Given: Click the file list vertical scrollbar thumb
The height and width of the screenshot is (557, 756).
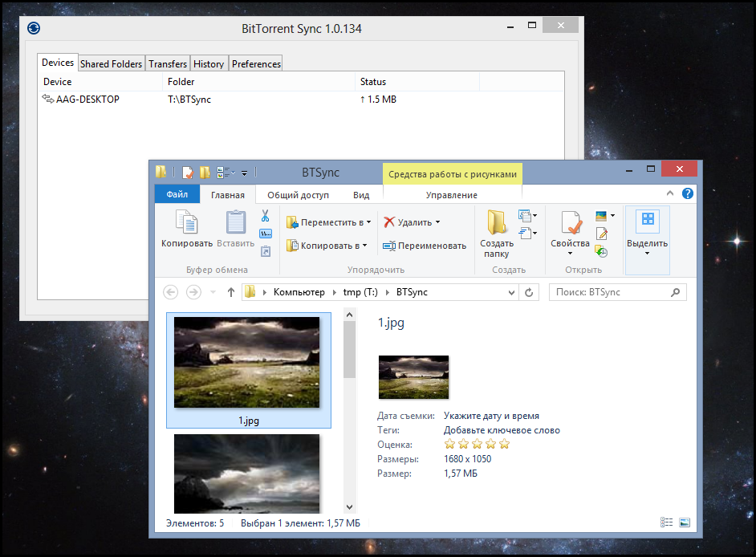Looking at the screenshot, I should 349,345.
